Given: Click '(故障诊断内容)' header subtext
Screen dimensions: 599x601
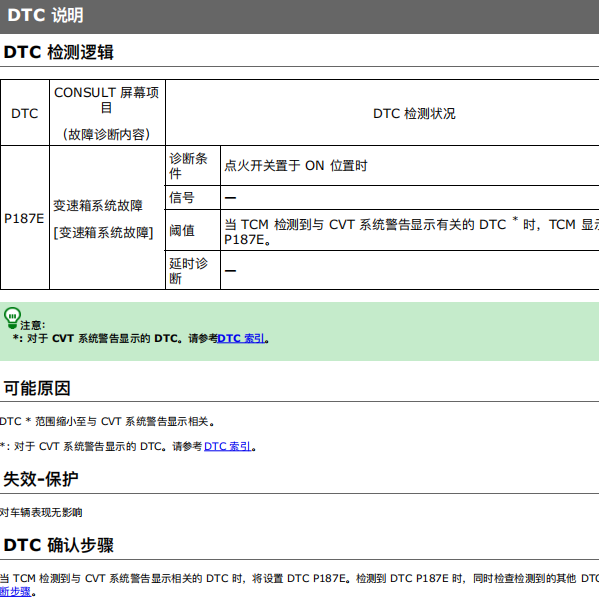Looking at the screenshot, I should click(x=106, y=134).
